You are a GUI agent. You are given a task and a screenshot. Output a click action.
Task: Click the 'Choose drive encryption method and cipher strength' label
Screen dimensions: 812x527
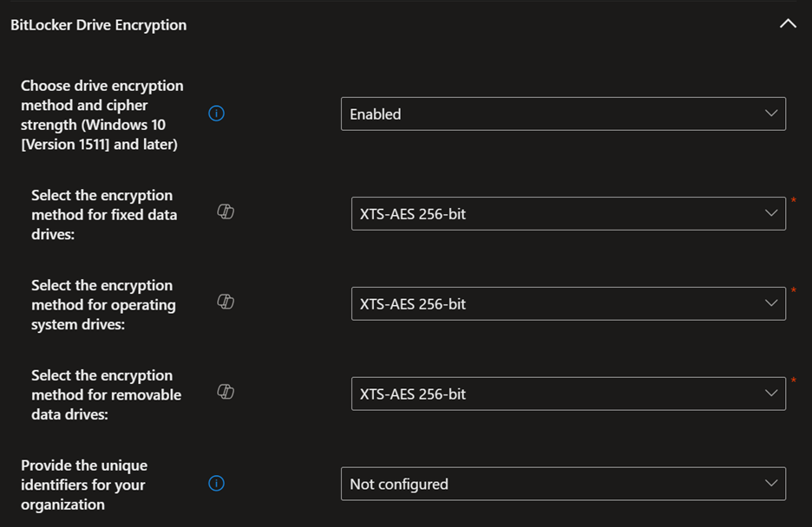click(102, 114)
